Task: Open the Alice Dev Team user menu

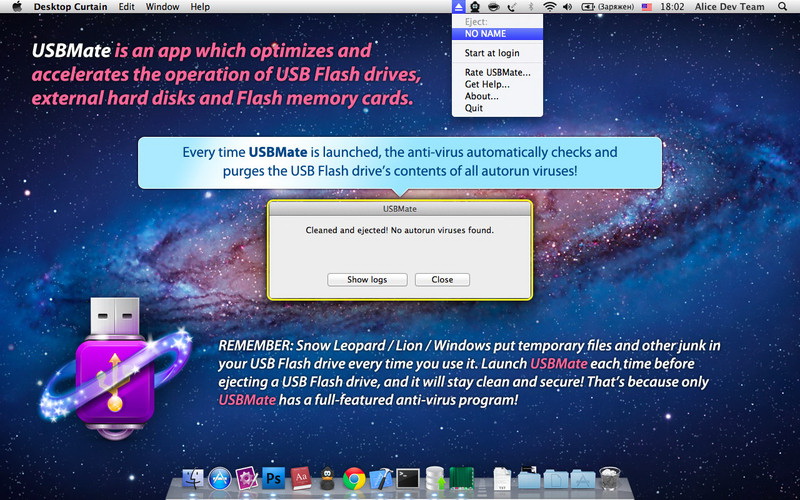Action: pyautogui.click(x=730, y=7)
